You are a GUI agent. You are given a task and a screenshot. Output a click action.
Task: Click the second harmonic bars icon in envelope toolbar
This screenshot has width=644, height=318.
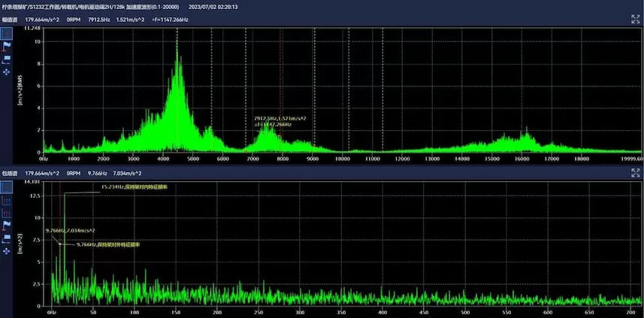click(x=7, y=212)
